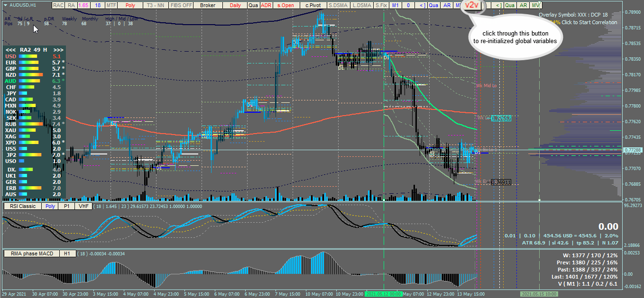Click the blue AR button
Screen dimensions: 644x298
tap(447, 5)
